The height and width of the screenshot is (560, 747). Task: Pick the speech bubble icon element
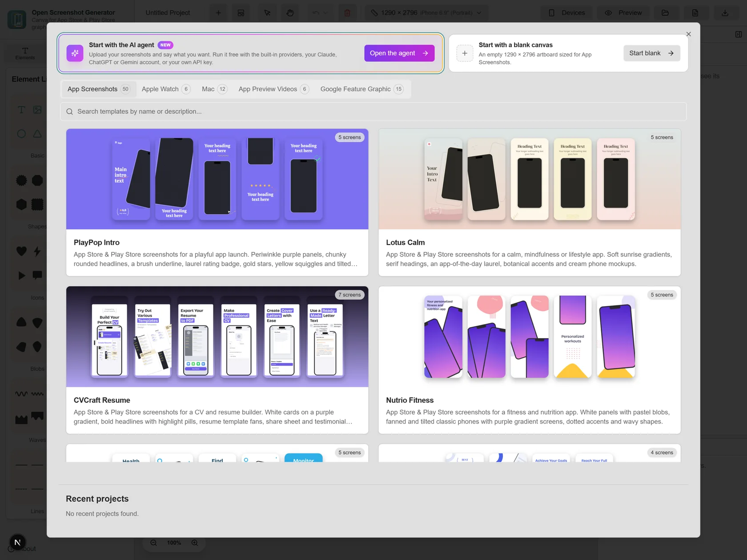pos(37,276)
